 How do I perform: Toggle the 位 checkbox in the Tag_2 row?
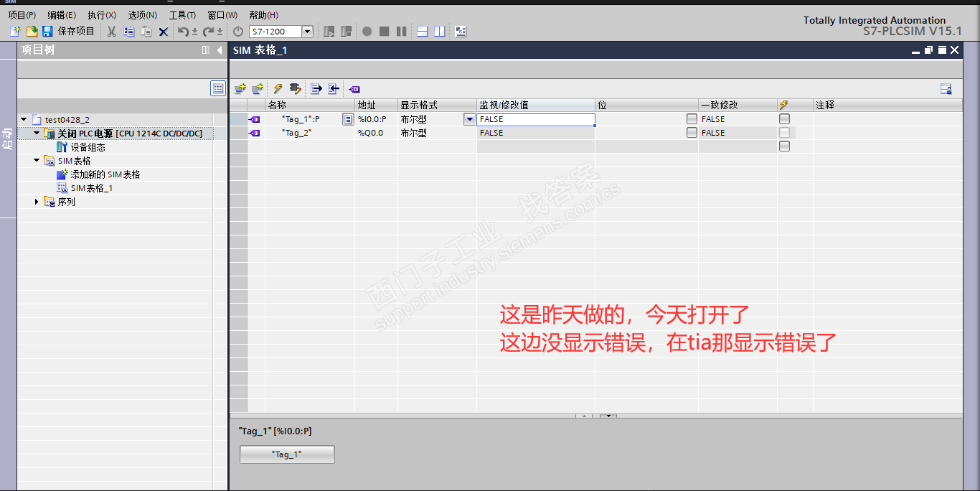point(692,133)
